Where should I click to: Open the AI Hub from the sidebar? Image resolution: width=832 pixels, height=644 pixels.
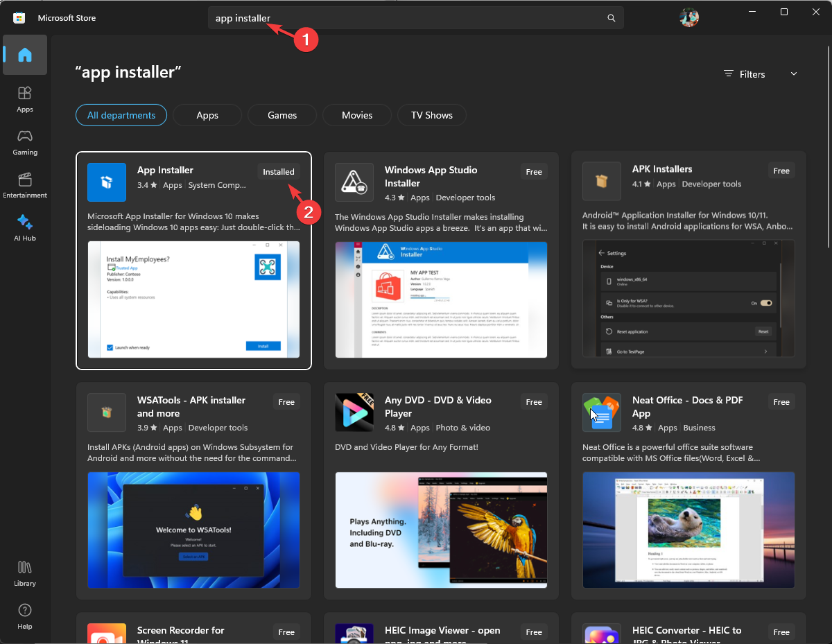point(25,227)
